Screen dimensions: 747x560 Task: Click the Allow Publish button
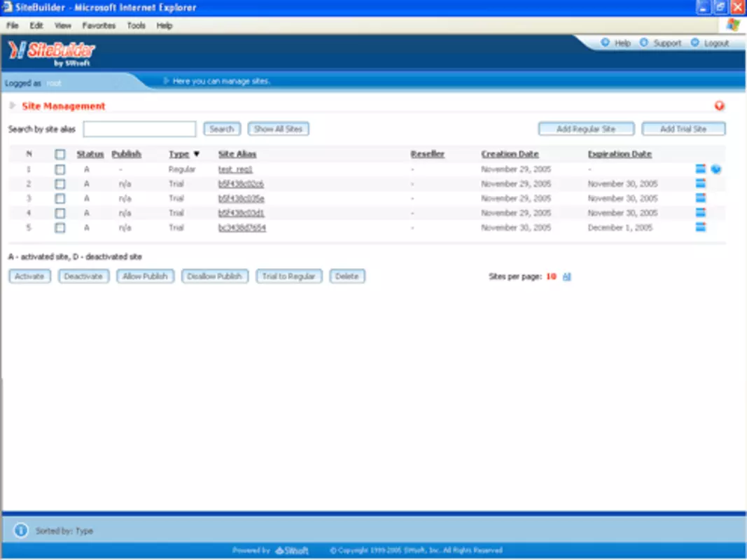[146, 276]
